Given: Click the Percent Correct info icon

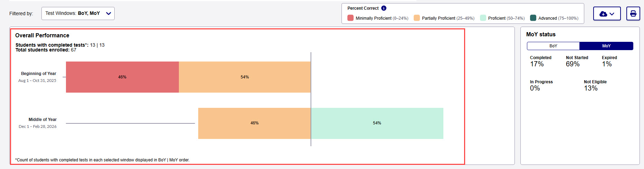Looking at the screenshot, I should (384, 8).
